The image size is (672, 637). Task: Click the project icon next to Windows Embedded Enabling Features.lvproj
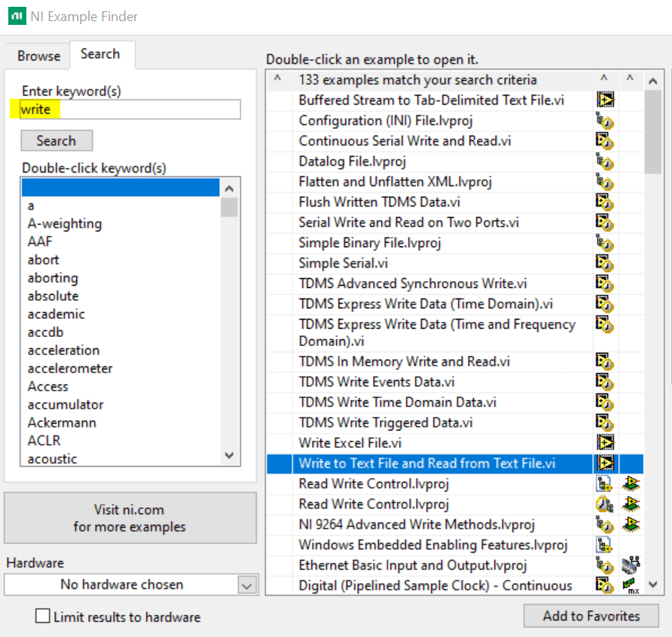coord(605,544)
